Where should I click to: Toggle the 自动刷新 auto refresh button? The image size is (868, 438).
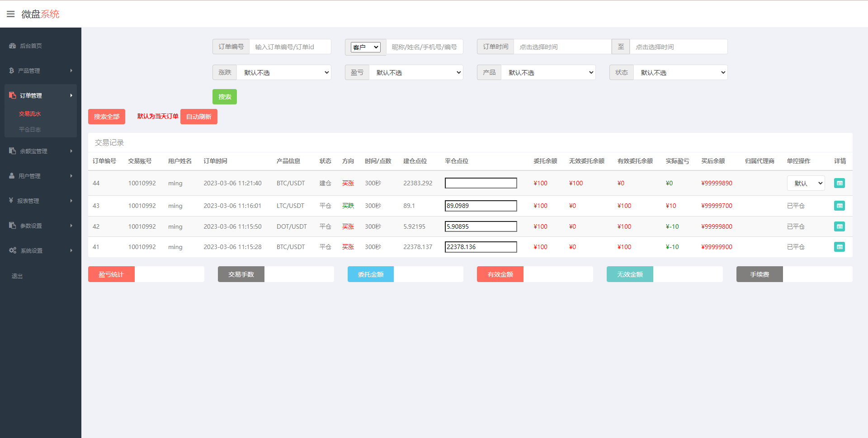coord(198,117)
